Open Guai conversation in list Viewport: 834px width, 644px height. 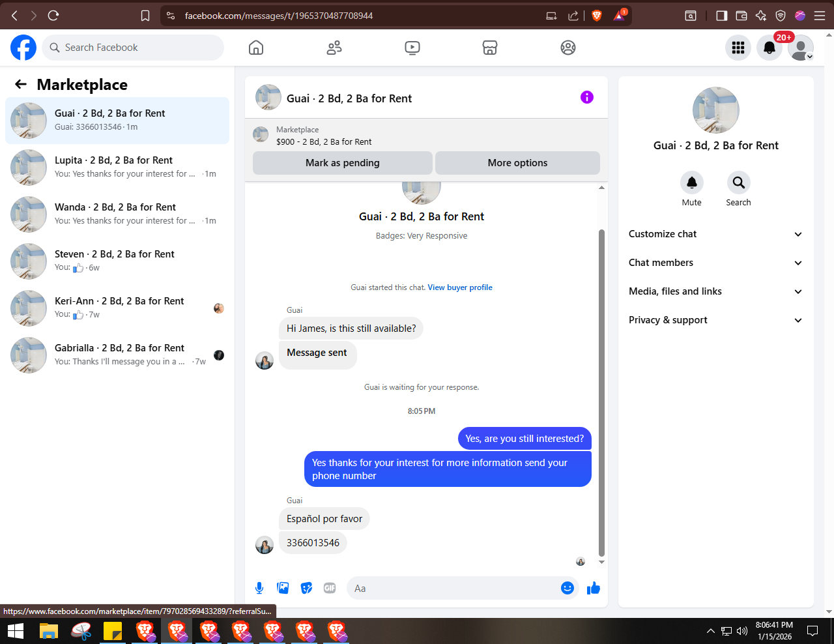coord(117,121)
